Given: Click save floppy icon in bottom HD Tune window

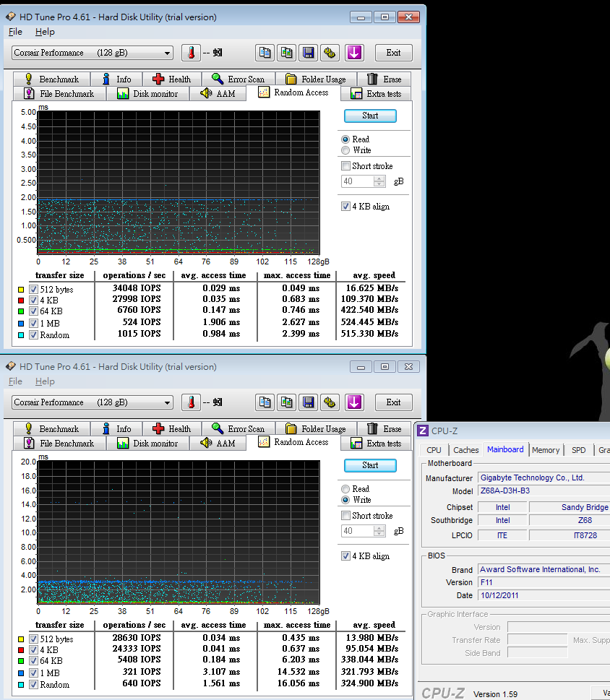Looking at the screenshot, I should point(308,402).
